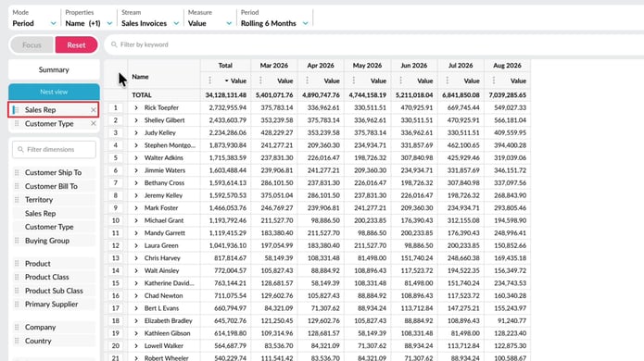The image size is (644, 361).
Task: Open the Jul 2026 column options menu
Action: (447, 81)
